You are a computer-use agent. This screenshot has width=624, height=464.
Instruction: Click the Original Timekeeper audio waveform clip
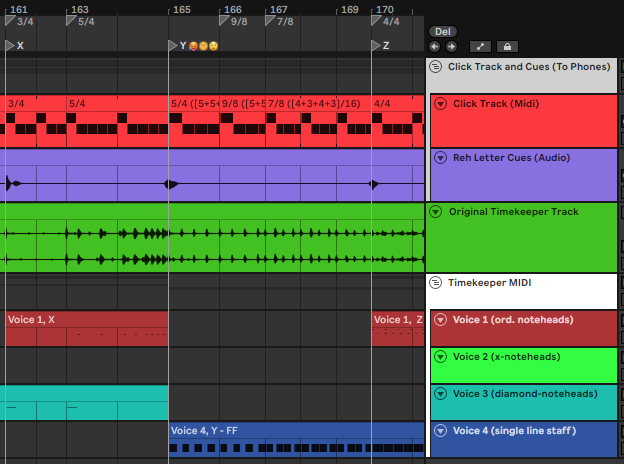click(212, 238)
